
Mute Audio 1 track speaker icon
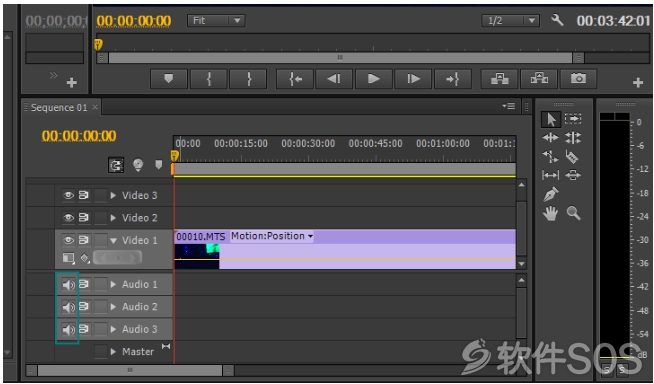(68, 285)
